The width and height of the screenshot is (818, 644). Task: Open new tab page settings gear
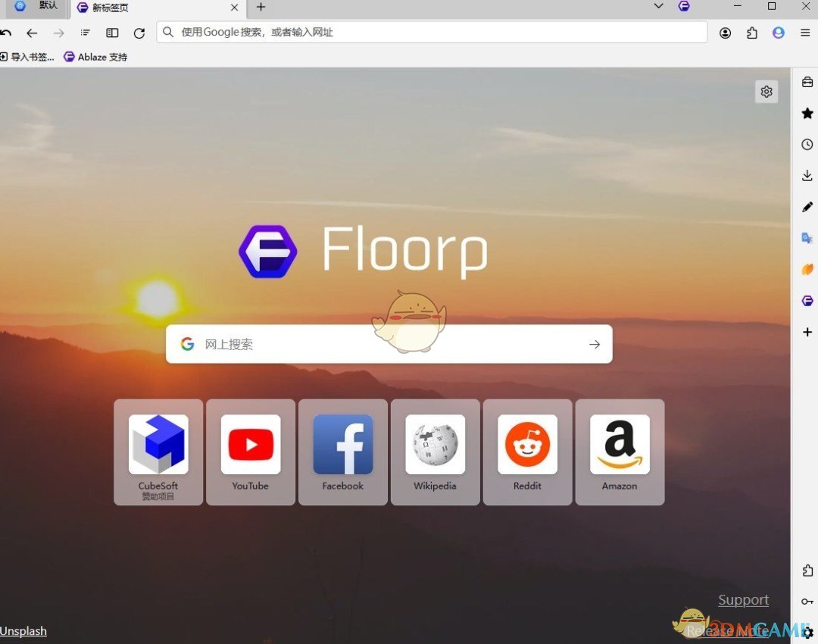tap(766, 91)
